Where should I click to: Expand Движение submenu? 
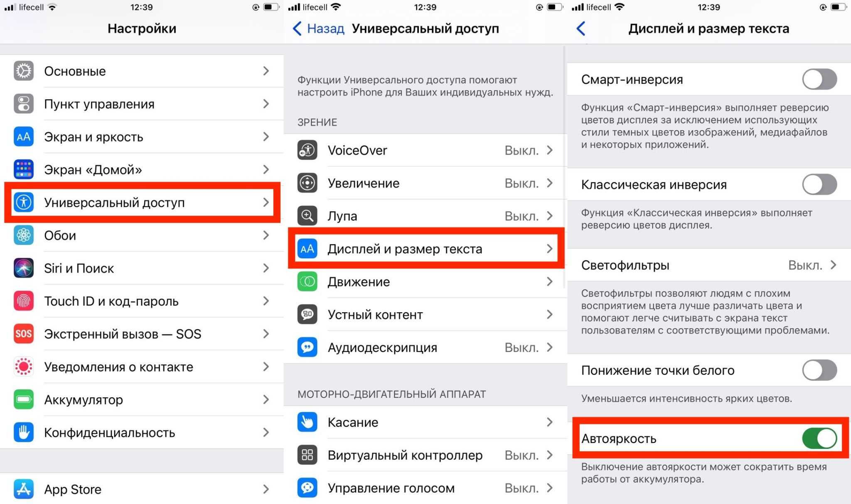tap(425, 281)
